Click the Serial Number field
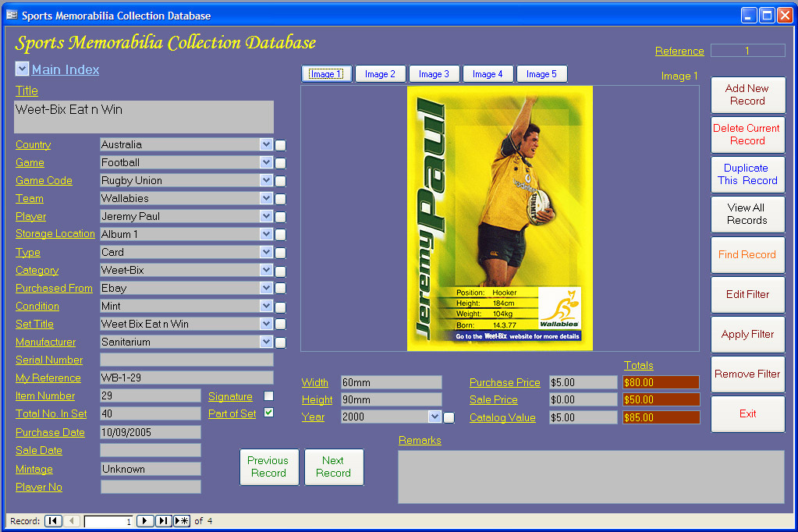The image size is (798, 532). (186, 360)
